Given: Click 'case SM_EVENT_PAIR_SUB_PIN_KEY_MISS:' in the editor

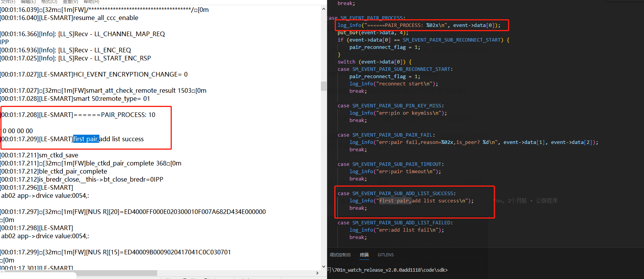Looking at the screenshot, I should pyautogui.click(x=391, y=105).
